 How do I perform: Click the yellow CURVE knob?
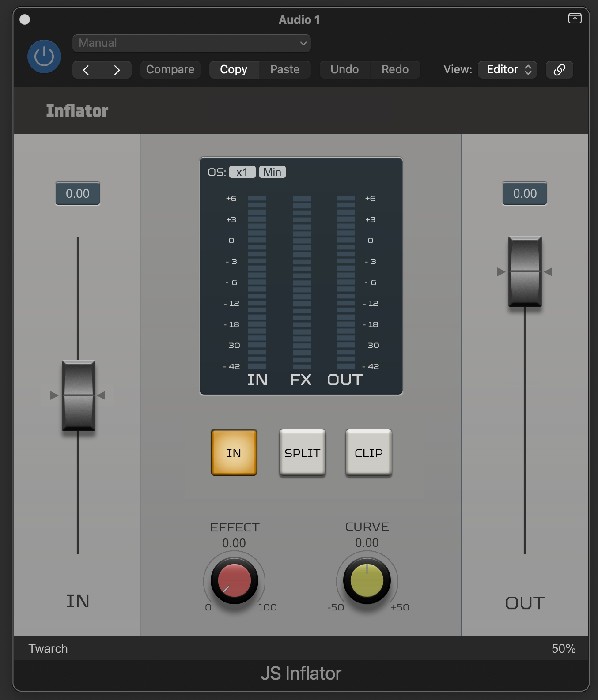367,580
